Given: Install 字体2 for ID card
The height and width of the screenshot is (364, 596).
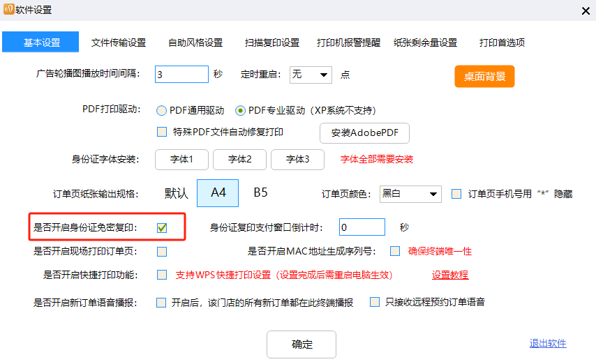Looking at the screenshot, I should coord(239,159).
